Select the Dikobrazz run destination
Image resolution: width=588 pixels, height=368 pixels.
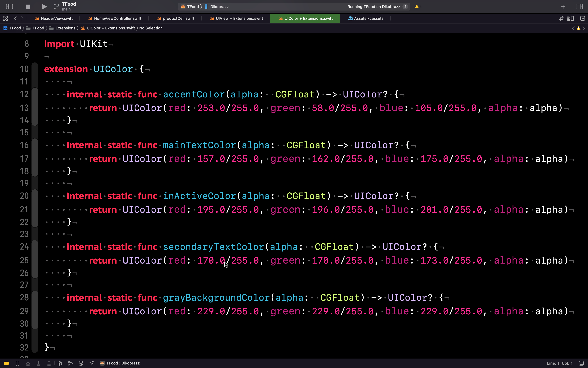click(216, 7)
